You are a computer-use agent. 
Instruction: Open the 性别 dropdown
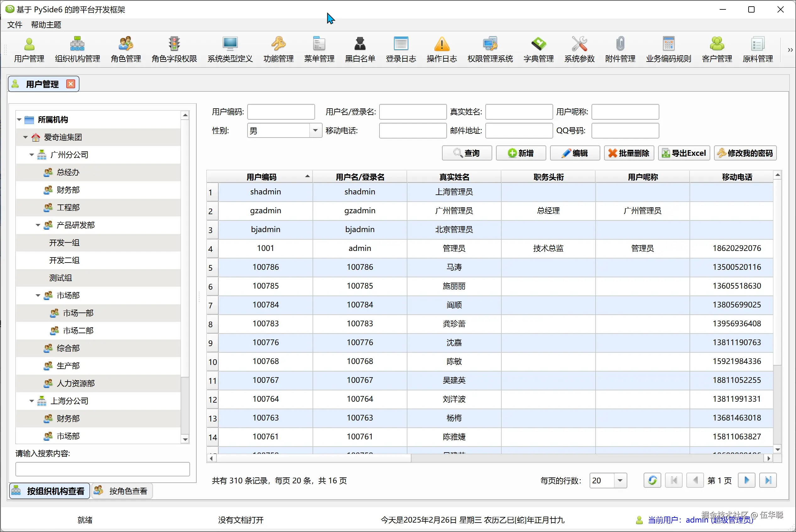coord(315,131)
